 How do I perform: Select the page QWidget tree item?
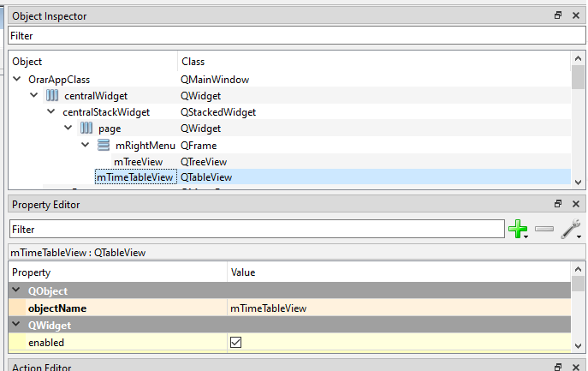[x=110, y=129]
